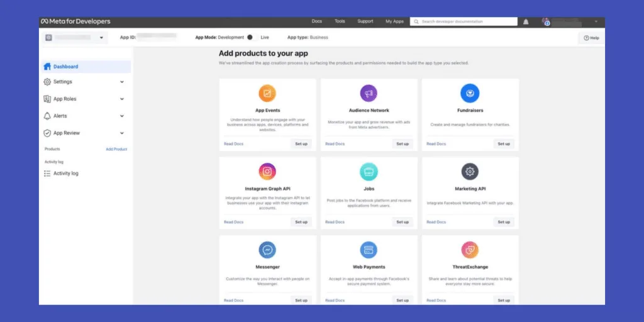Viewport: 644px width, 322px height.
Task: Go to My Apps in the top bar
Action: click(x=394, y=21)
